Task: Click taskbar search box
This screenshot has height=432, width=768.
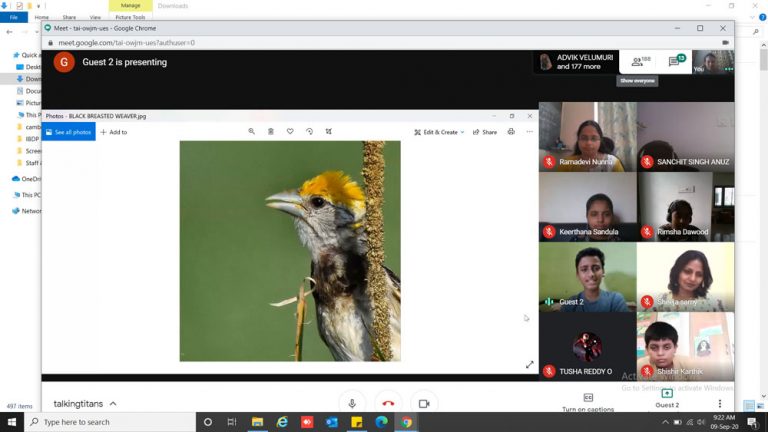Action: (110, 422)
